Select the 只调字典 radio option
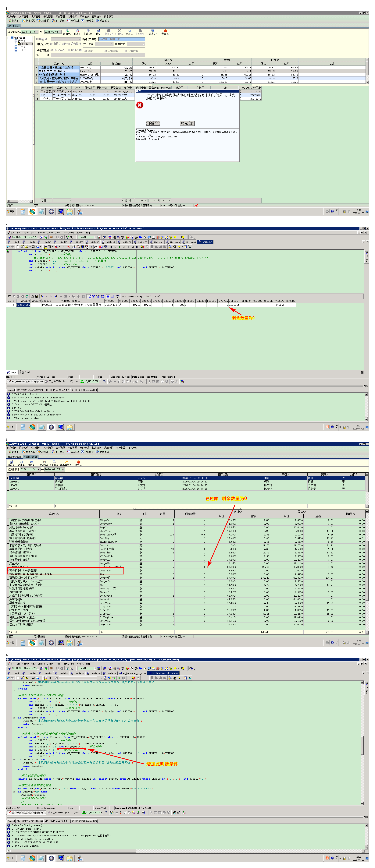The height and width of the screenshot is (868, 375). [105, 51]
